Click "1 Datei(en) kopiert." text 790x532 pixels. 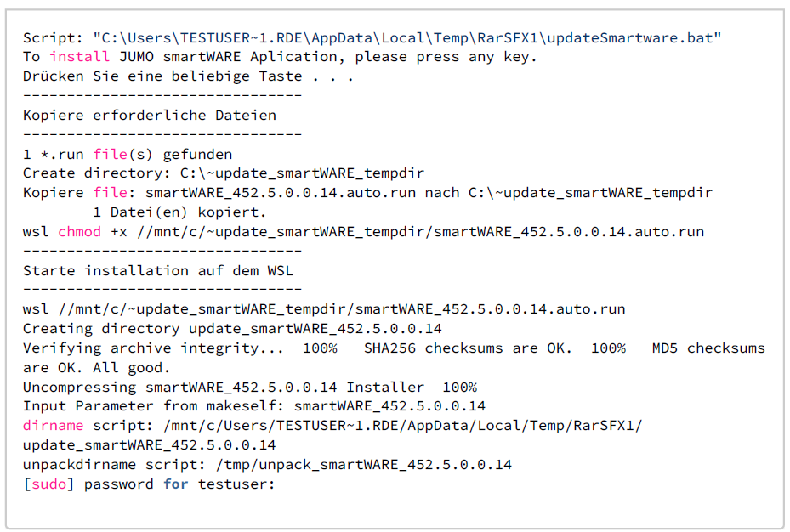179,212
